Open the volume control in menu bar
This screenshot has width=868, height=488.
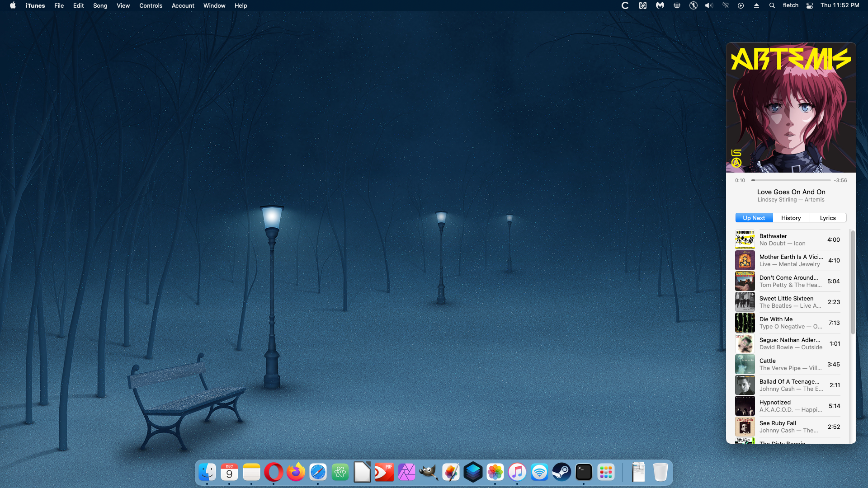pos(709,5)
